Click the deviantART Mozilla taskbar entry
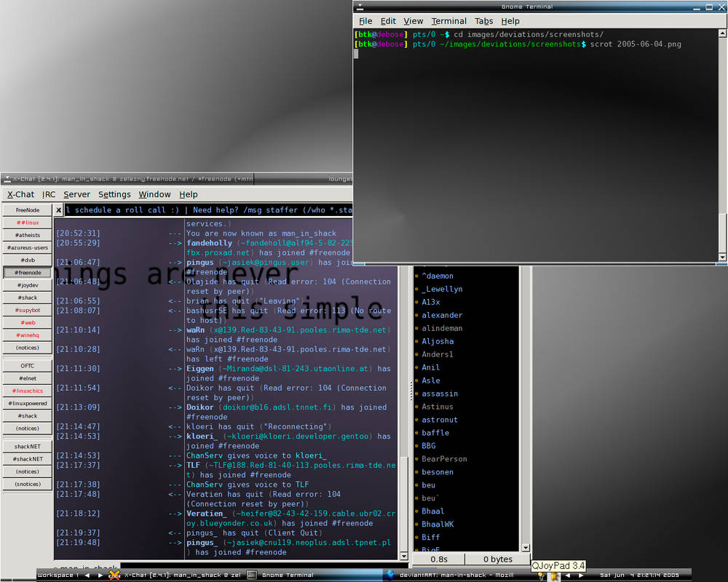This screenshot has width=728, height=582. pos(456,575)
